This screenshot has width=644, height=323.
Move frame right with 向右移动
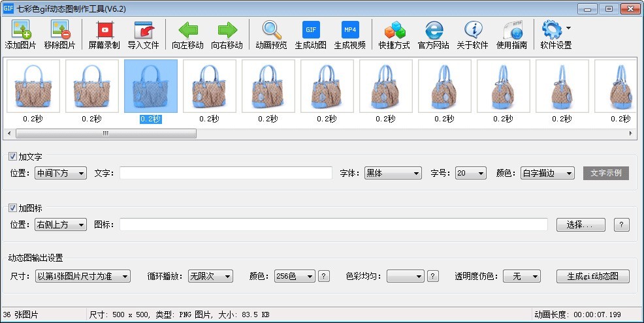tap(227, 35)
